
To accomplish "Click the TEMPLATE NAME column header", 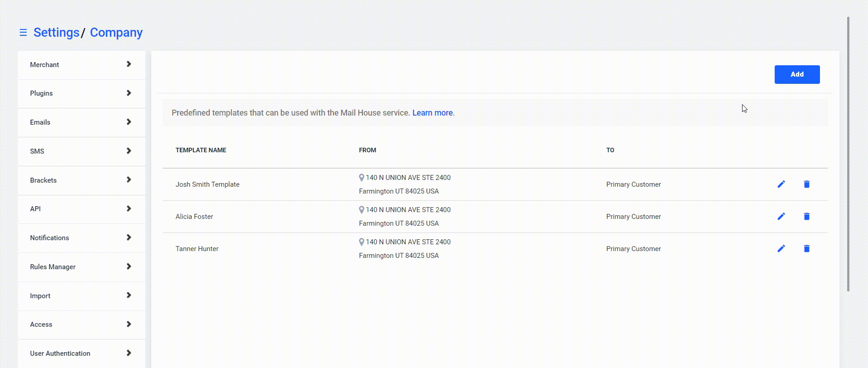I will point(201,150).
